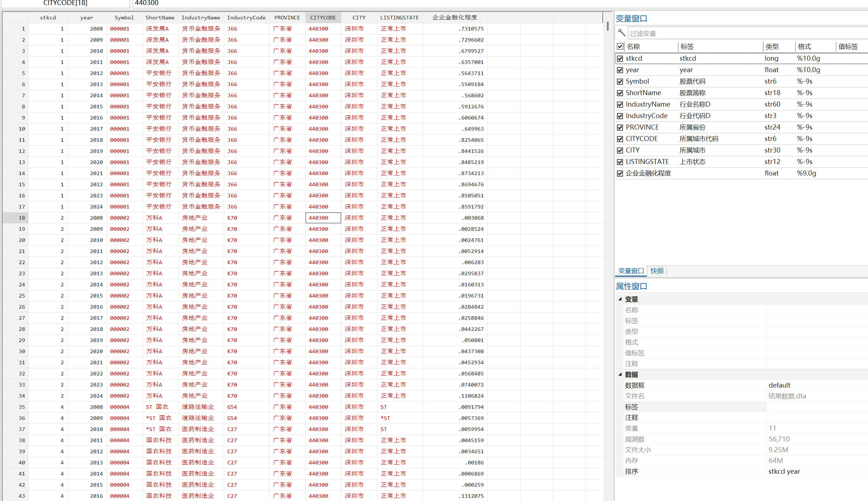
Task: Switch to the 快照 tab
Action: tap(657, 271)
